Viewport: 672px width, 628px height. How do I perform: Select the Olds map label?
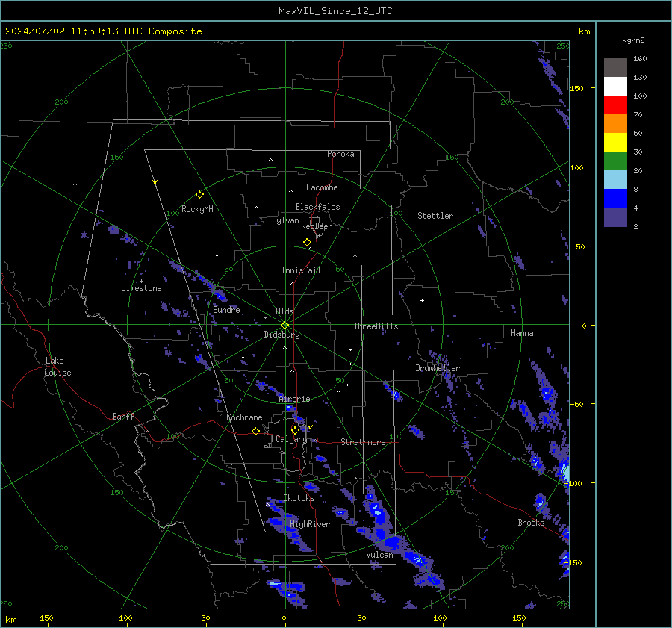[x=284, y=311]
